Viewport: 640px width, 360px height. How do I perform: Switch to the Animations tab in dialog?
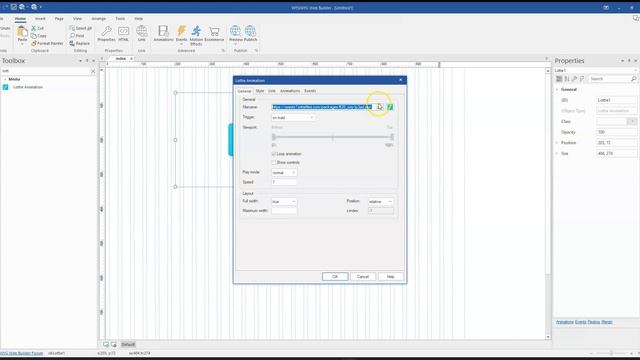click(290, 91)
